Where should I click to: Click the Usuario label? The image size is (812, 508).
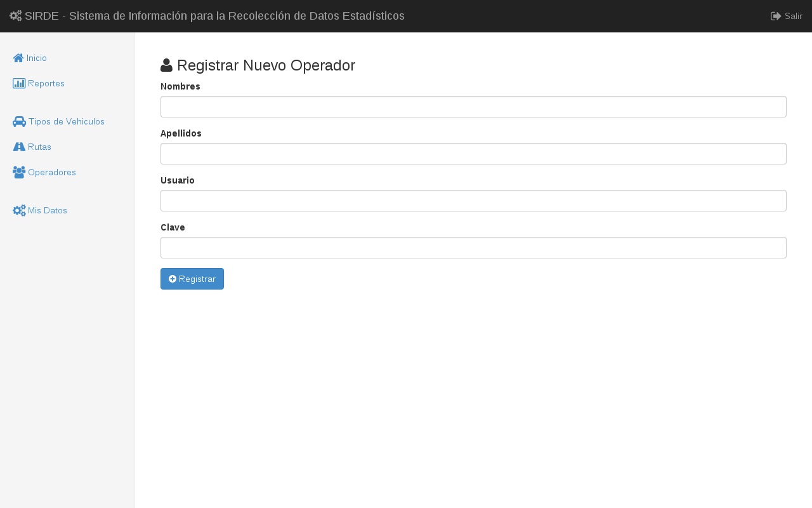tap(178, 180)
